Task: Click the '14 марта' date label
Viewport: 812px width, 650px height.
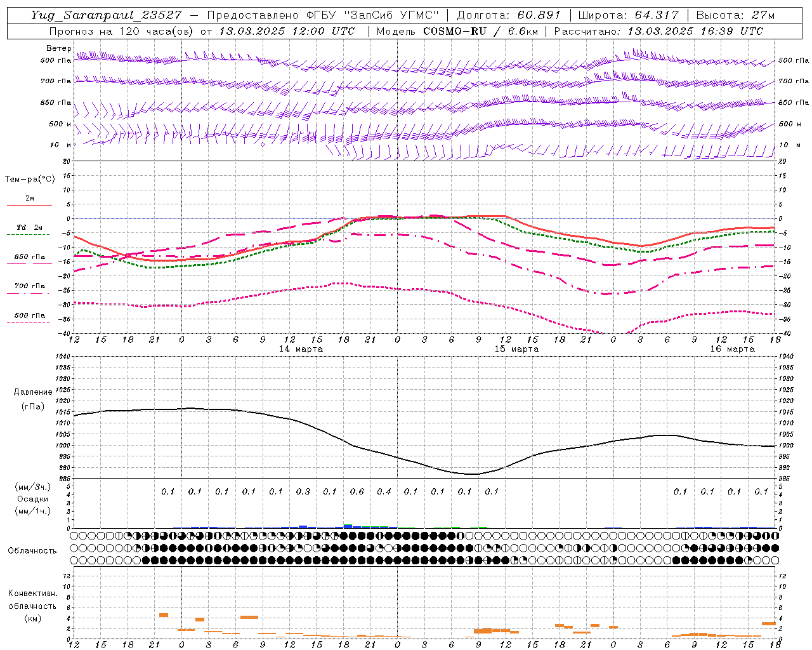Action: coord(301,349)
